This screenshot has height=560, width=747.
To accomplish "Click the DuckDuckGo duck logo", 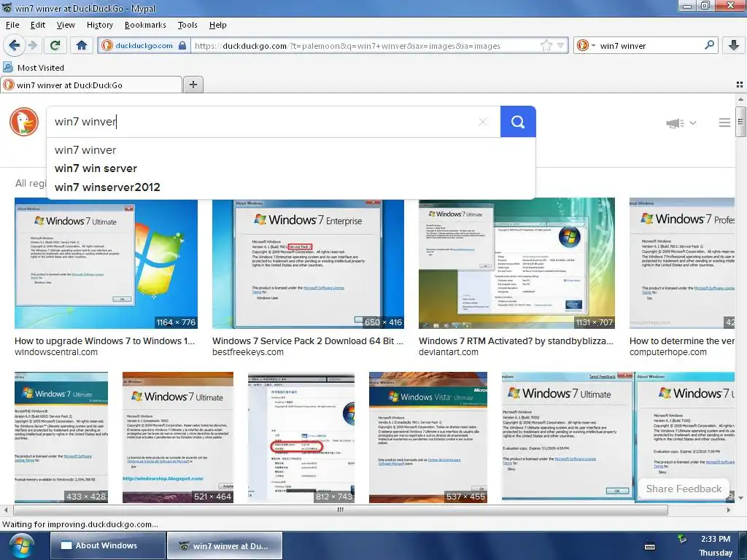I will (24, 122).
